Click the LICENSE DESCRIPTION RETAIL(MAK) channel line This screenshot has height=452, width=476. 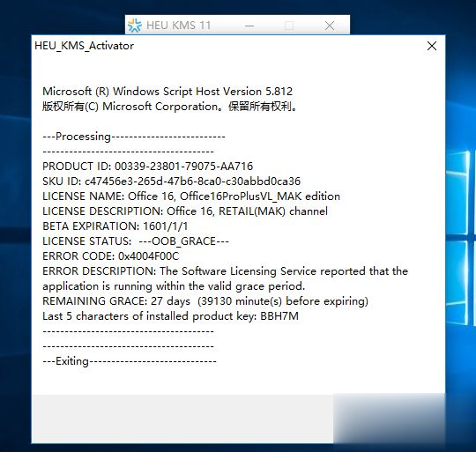[185, 211]
